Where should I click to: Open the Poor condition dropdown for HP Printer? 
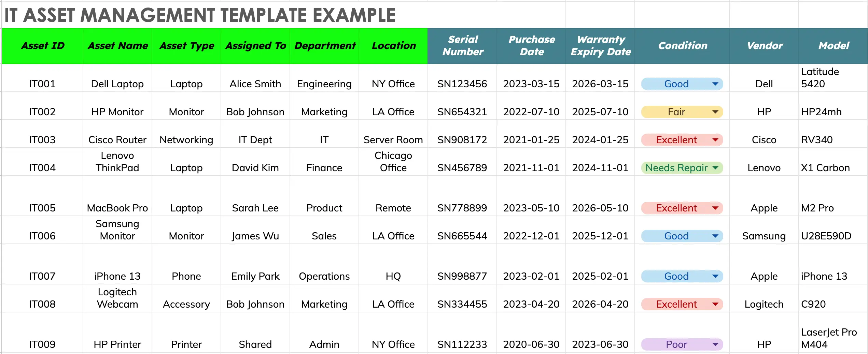pyautogui.click(x=716, y=344)
